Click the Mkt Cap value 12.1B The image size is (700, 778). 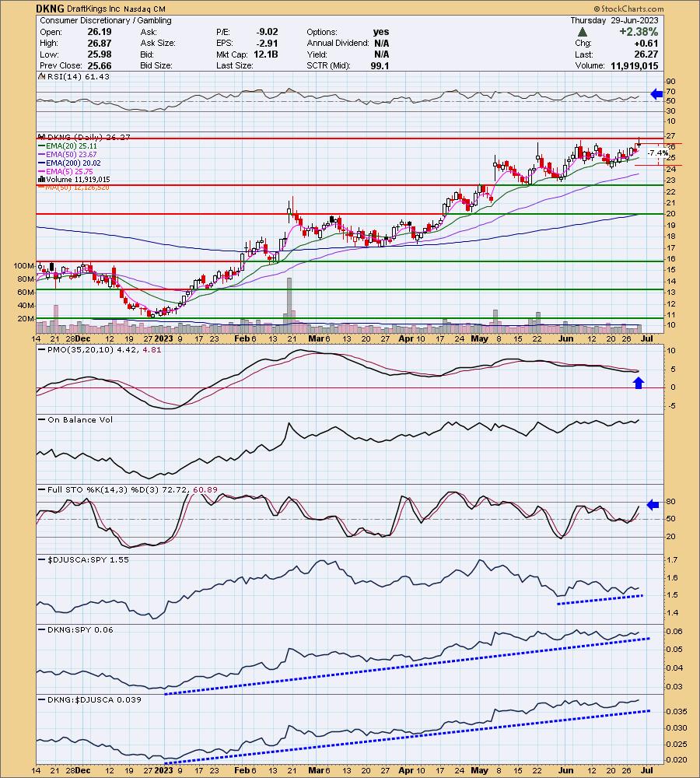265,54
